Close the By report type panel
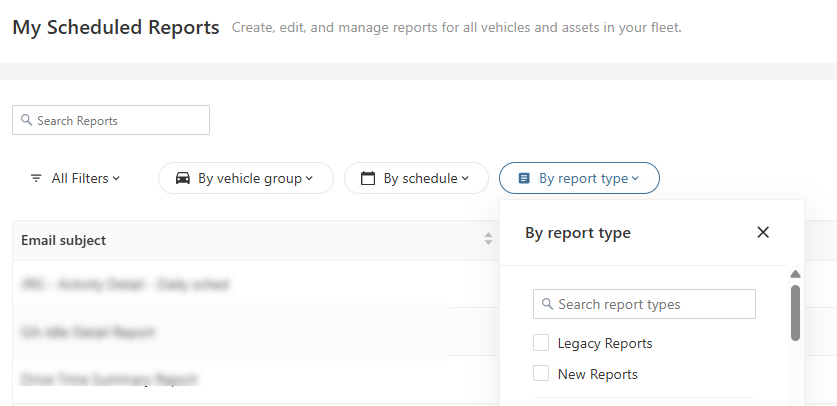 tap(763, 232)
